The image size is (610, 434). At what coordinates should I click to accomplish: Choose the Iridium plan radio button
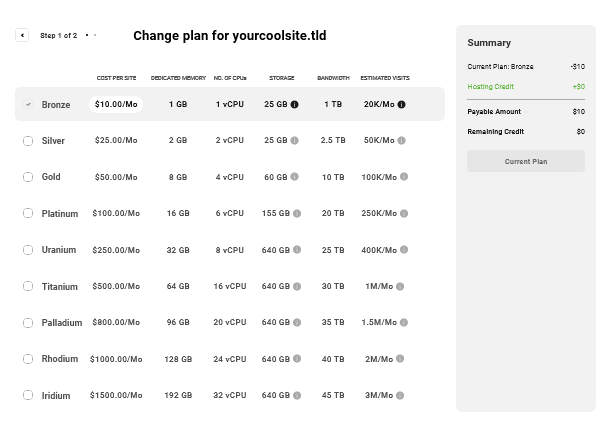tap(28, 395)
